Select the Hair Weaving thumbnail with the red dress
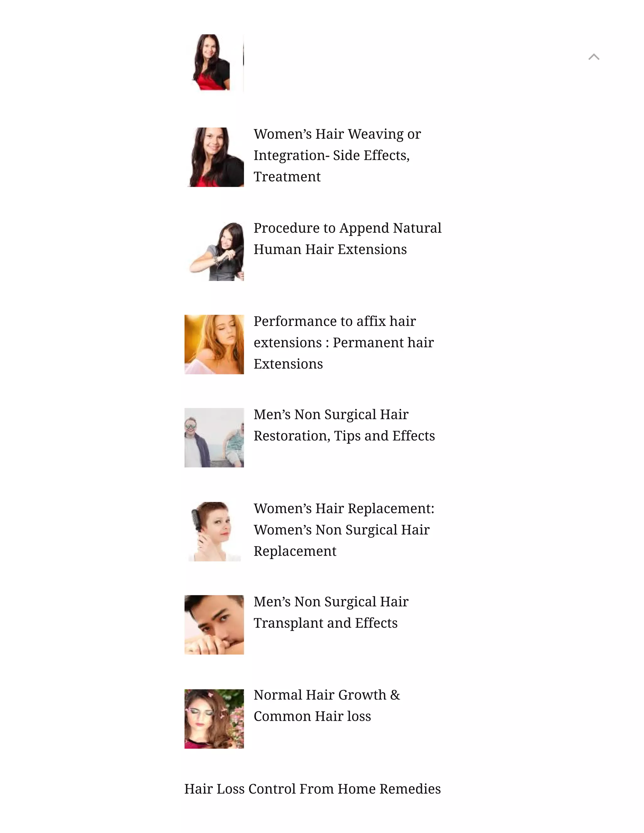The width and height of the screenshot is (644, 833). click(214, 157)
